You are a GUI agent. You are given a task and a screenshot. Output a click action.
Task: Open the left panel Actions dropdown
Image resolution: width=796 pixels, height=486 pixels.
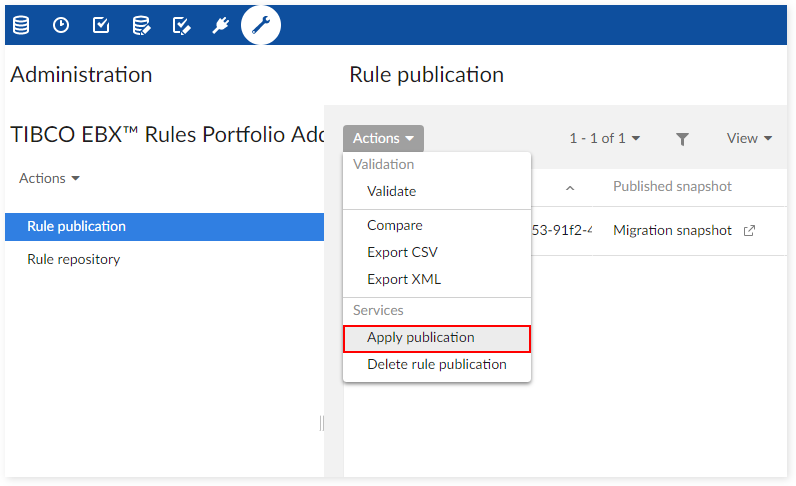coord(49,178)
